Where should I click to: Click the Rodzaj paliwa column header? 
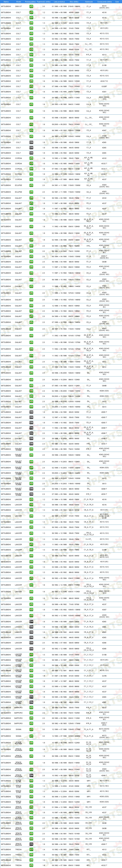[x=31, y=2]
